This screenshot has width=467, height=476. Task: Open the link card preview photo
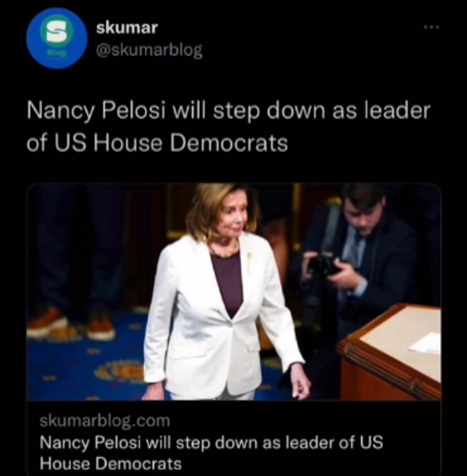233,292
